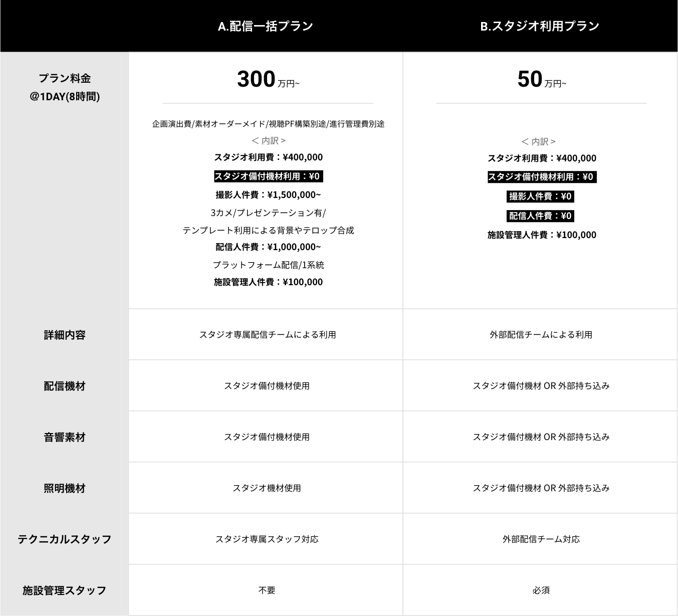Click 必須 in the 施設管理スタッフ row
Viewport: 678px width, 616px height.
pos(541,590)
